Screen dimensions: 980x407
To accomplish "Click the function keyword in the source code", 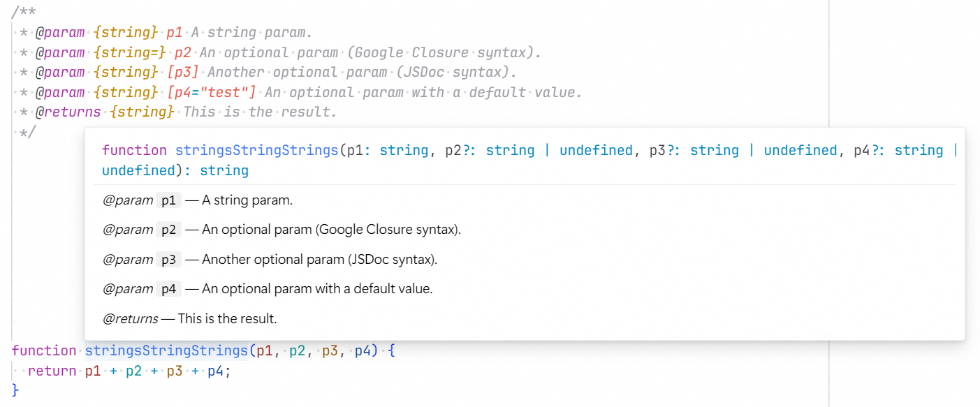I will click(44, 350).
